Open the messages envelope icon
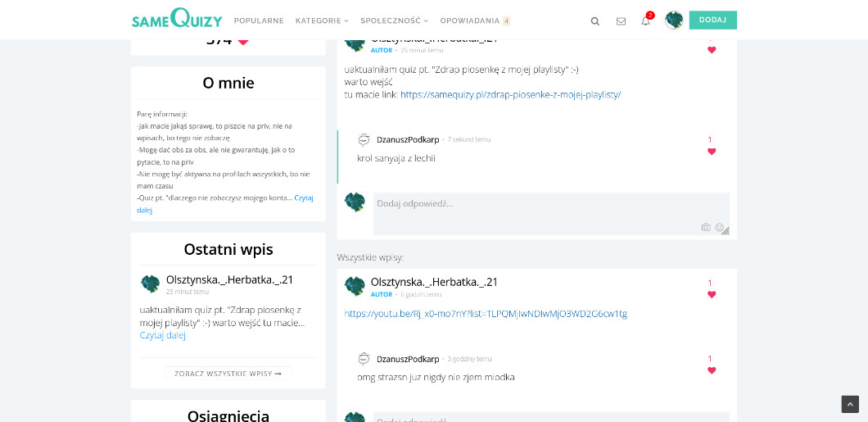Viewport: 868px width, 422px height. (x=621, y=21)
